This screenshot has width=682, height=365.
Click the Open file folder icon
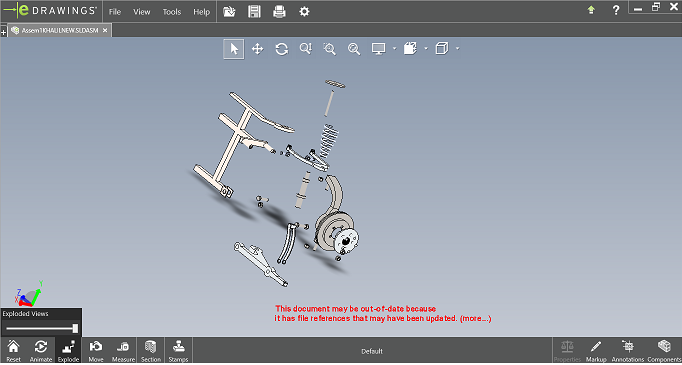[x=229, y=12]
